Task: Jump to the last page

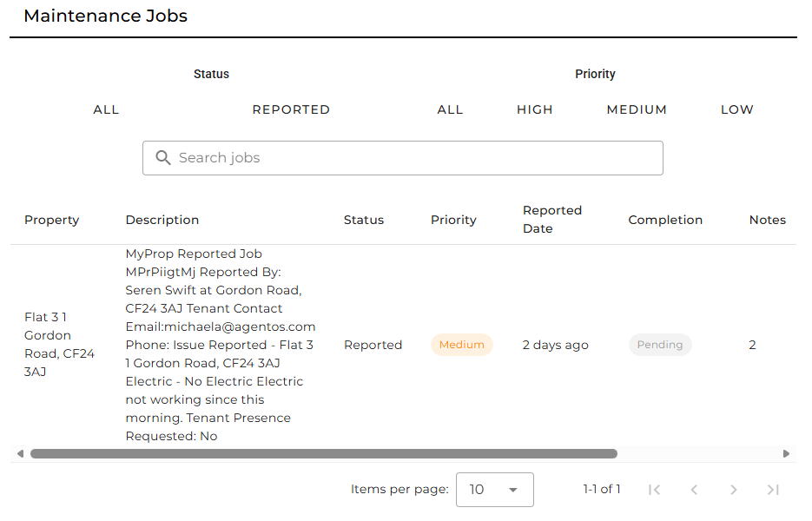Action: (x=773, y=490)
